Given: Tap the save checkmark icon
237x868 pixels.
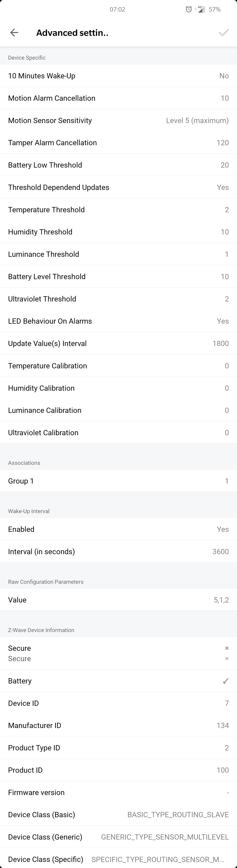Looking at the screenshot, I should pos(224,33).
